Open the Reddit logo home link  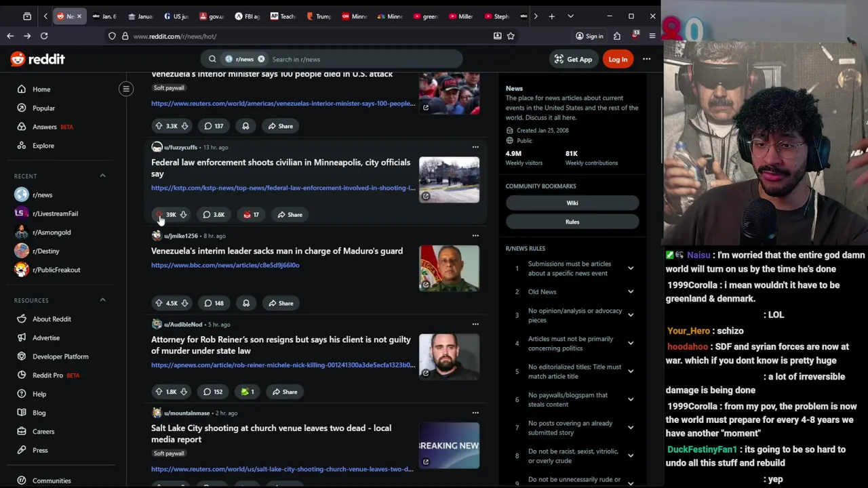[38, 59]
